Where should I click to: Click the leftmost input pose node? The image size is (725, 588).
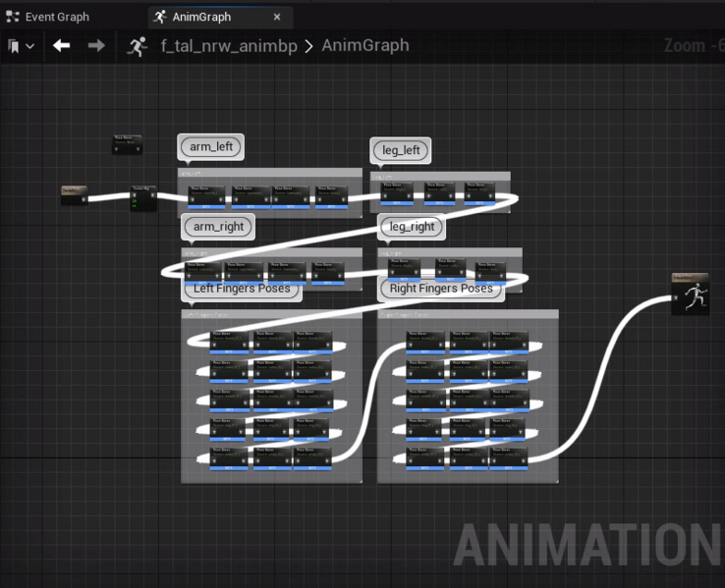75,194
